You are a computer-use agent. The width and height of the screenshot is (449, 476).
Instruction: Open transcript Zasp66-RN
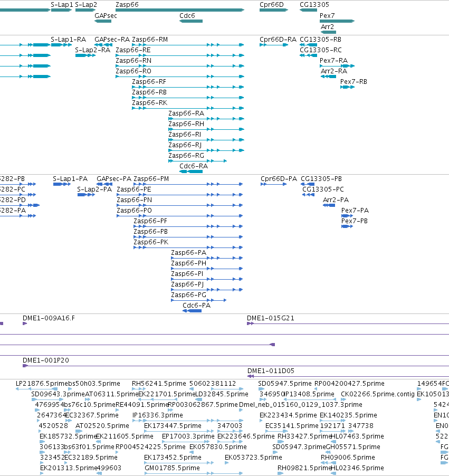pyautogui.click(x=180, y=66)
